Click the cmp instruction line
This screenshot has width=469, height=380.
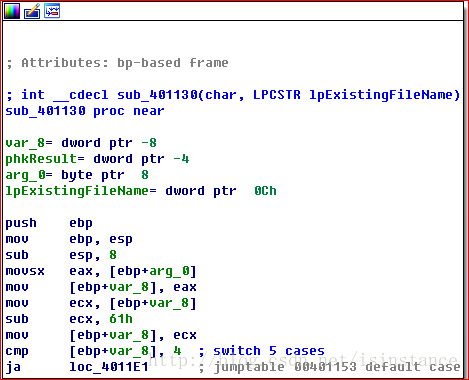pyautogui.click(x=93, y=351)
